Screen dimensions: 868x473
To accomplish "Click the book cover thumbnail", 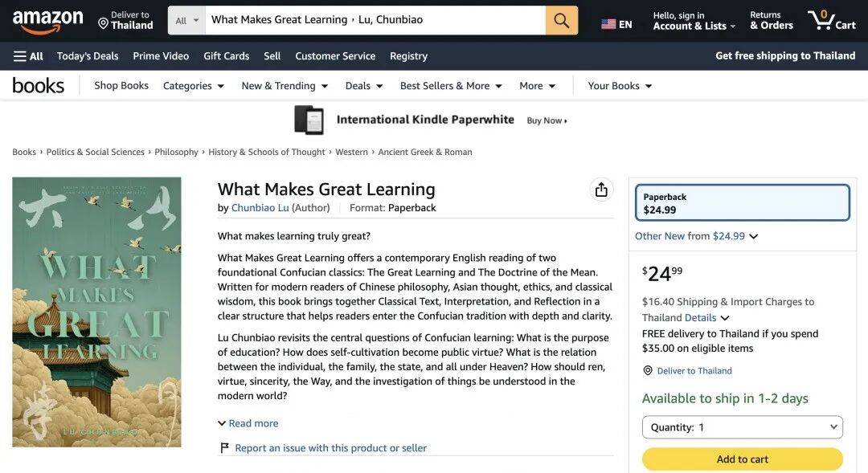I will [97, 312].
